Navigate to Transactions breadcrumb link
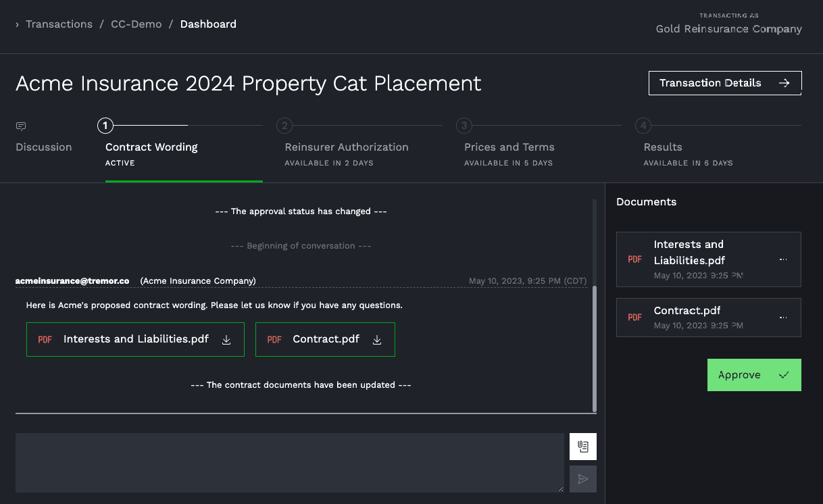 point(59,24)
